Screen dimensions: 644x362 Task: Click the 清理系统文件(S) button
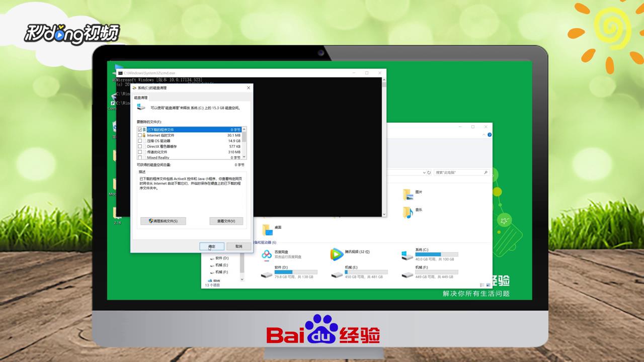tap(163, 221)
